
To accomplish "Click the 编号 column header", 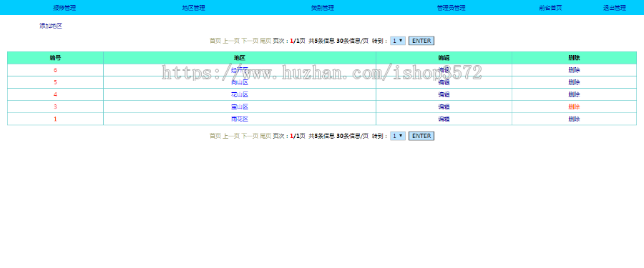I will click(x=55, y=58).
